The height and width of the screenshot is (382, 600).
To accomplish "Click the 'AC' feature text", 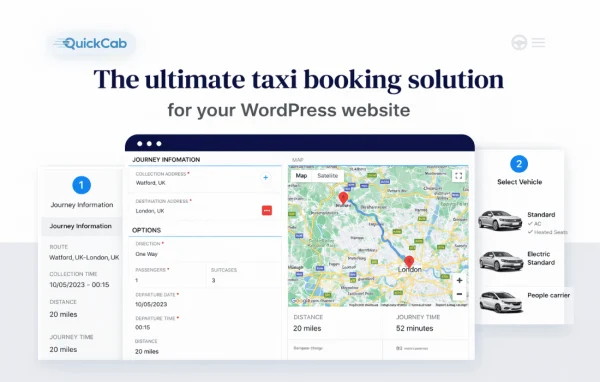I will [537, 224].
